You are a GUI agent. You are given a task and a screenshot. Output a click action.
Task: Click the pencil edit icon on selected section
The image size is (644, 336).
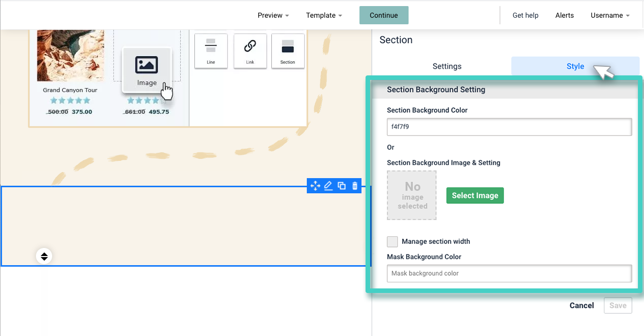coord(328,186)
